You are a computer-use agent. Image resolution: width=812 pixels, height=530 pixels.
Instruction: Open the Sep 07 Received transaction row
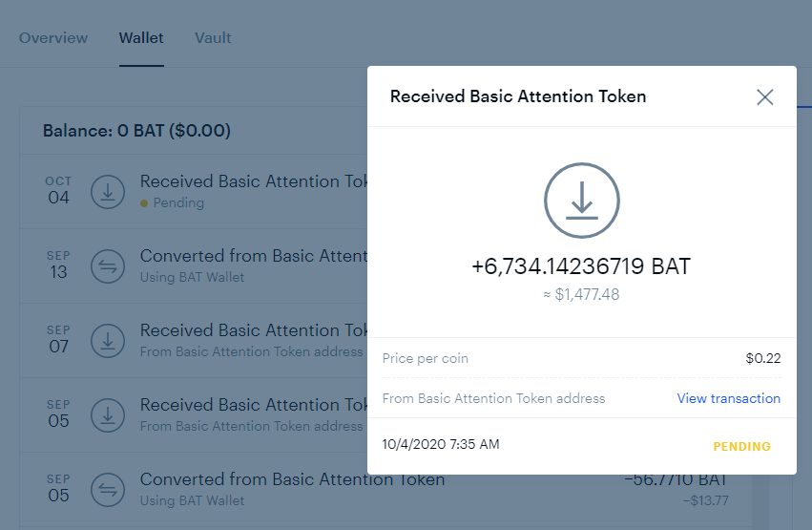[x=194, y=341]
